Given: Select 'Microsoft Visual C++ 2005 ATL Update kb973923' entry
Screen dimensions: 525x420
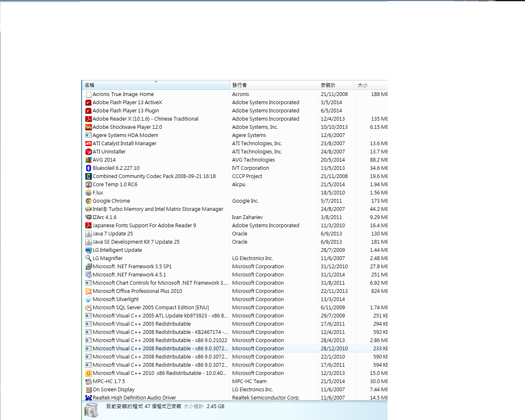Looking at the screenshot, I should click(235, 316).
